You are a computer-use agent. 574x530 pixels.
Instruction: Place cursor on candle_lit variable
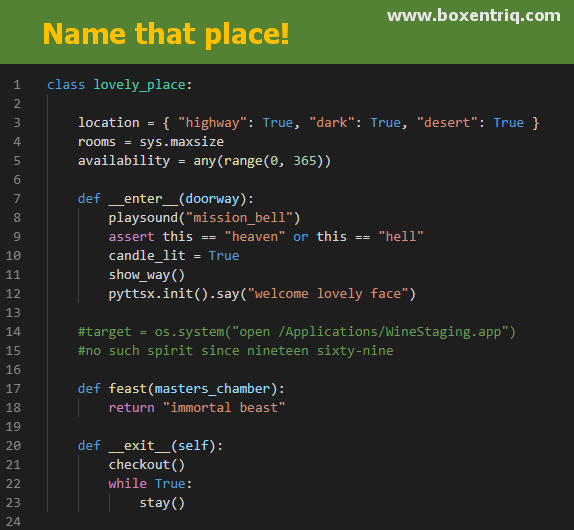click(147, 256)
